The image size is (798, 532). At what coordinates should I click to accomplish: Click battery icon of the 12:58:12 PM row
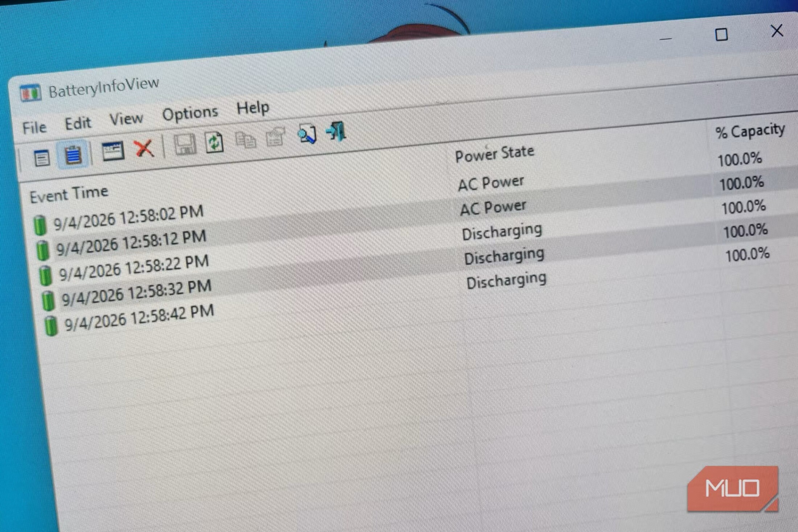43,250
